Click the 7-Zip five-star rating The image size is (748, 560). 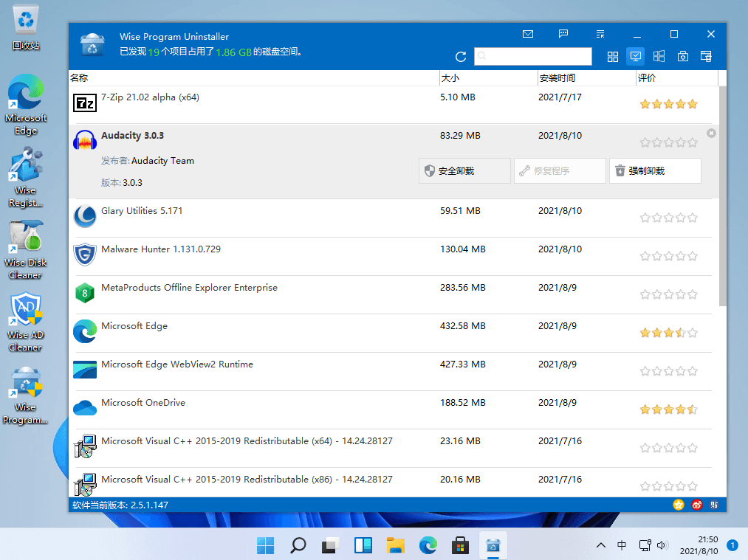(669, 104)
